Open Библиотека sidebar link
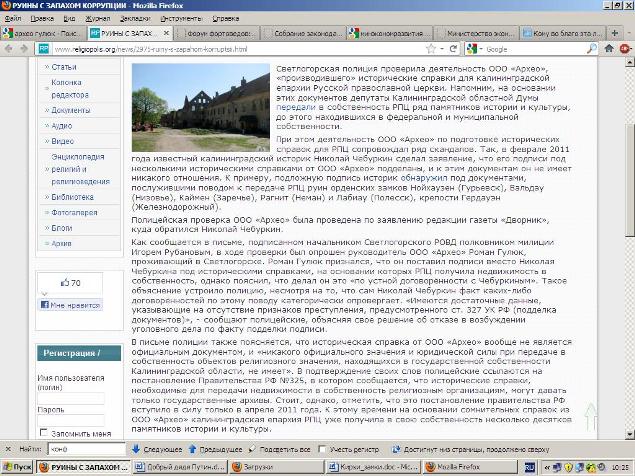The height and width of the screenshot is (476, 635). 72,197
